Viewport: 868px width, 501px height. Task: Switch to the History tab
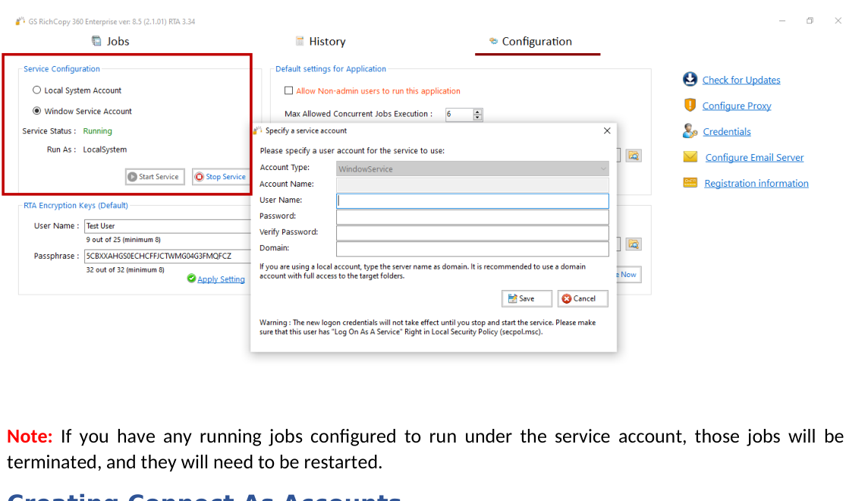tap(320, 42)
